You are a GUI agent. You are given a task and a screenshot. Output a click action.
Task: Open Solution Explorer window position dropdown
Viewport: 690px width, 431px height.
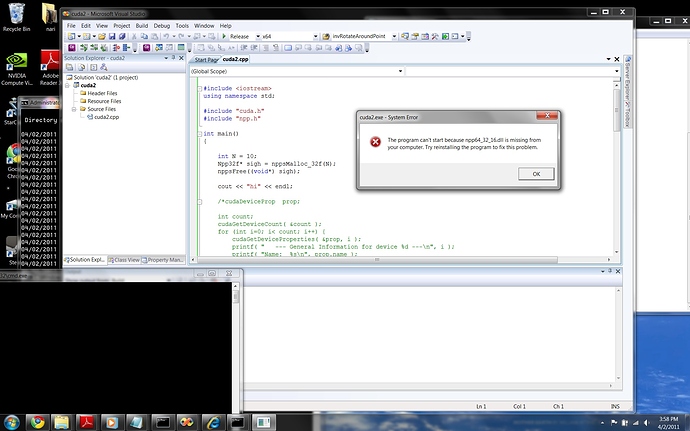(x=166, y=58)
